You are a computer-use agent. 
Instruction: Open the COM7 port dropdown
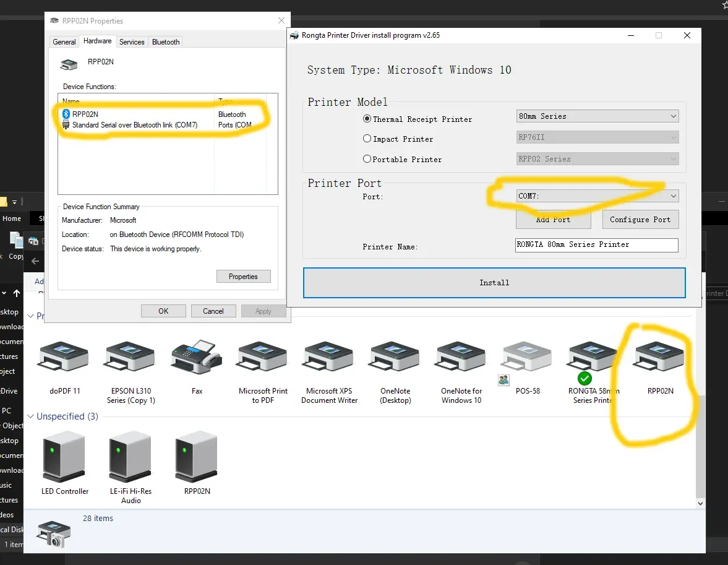pyautogui.click(x=673, y=196)
